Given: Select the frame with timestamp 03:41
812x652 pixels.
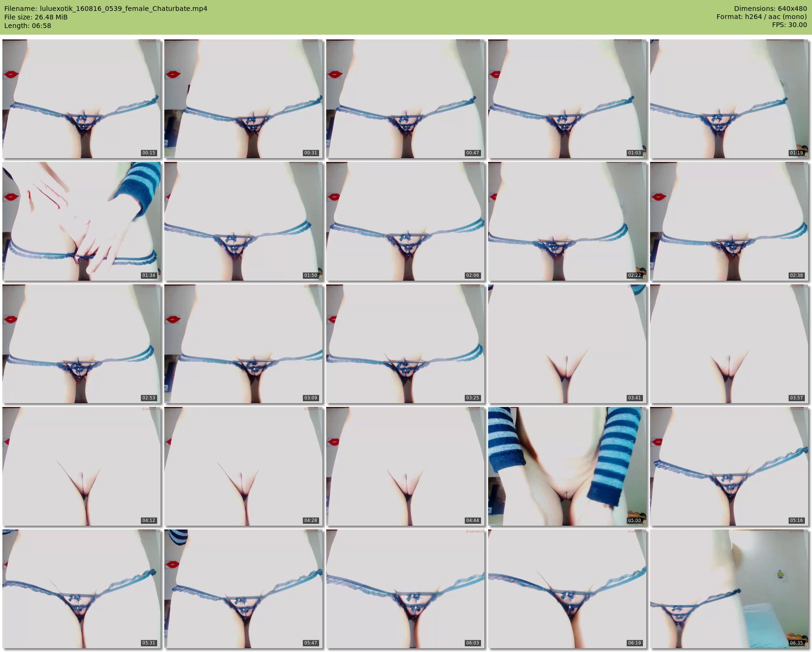Looking at the screenshot, I should tap(567, 344).
